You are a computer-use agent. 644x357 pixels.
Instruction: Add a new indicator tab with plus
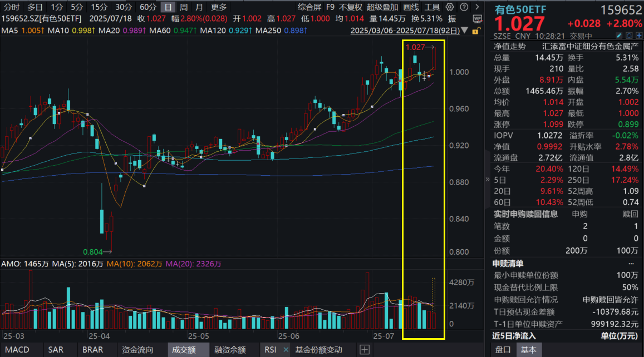tap(365, 350)
